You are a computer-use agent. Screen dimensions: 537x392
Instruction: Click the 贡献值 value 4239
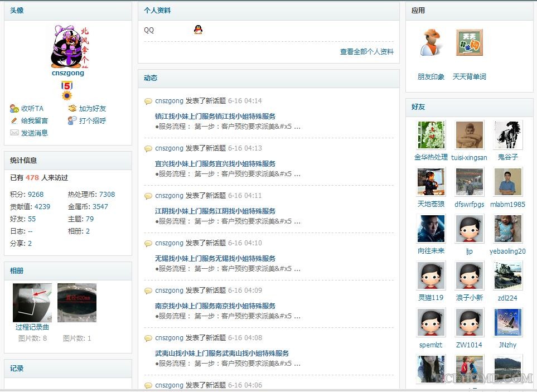pyautogui.click(x=42, y=207)
